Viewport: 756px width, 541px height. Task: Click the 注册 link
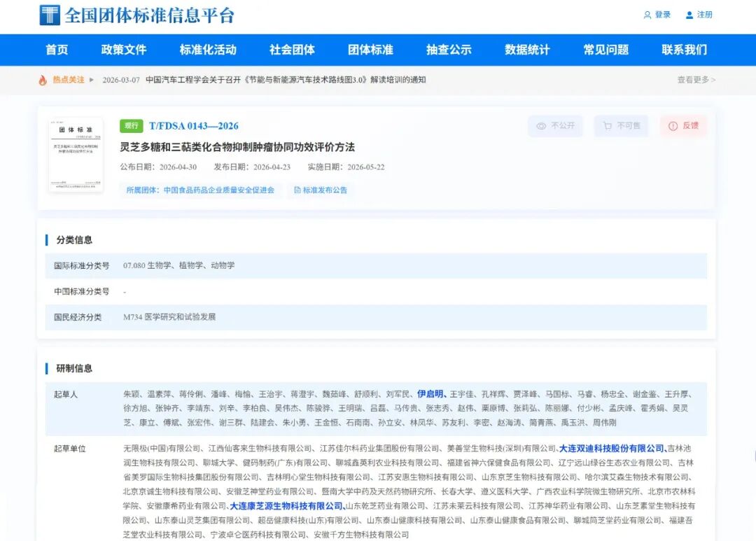tap(704, 15)
